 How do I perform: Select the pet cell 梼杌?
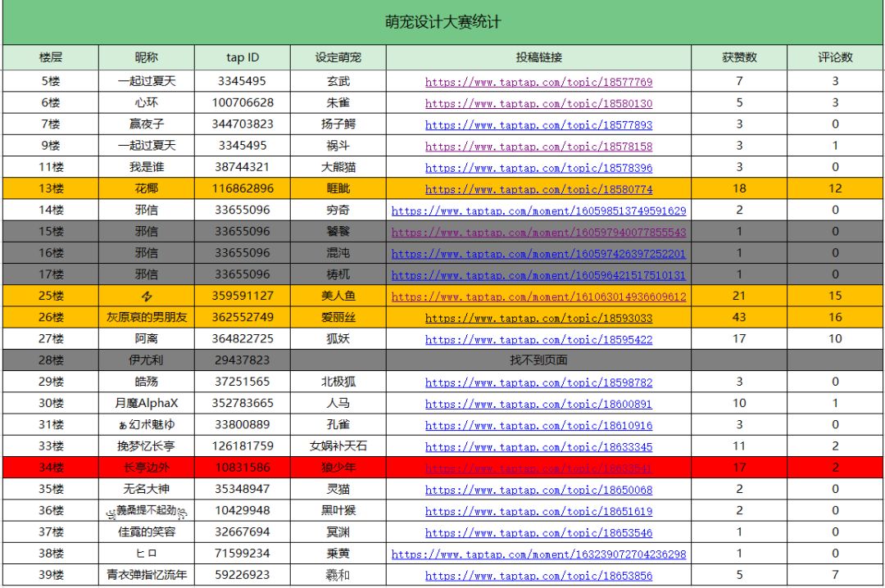[x=338, y=274]
